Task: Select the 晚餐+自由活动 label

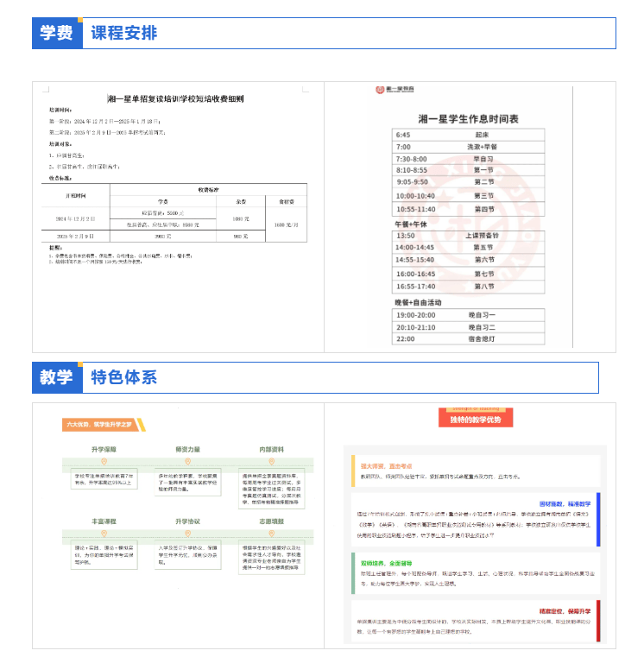Action: tap(418, 302)
